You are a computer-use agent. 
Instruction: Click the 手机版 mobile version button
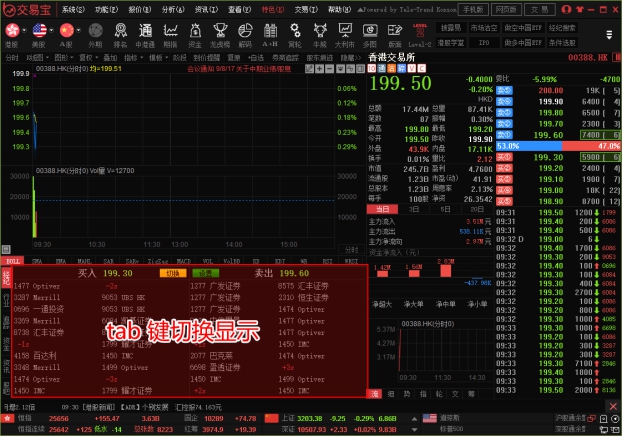pyautogui.click(x=474, y=8)
